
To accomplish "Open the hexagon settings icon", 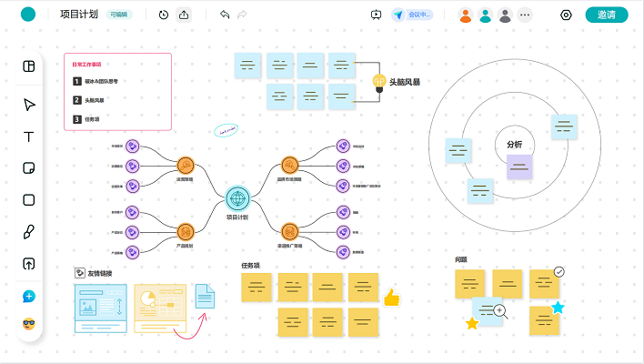I will (566, 15).
